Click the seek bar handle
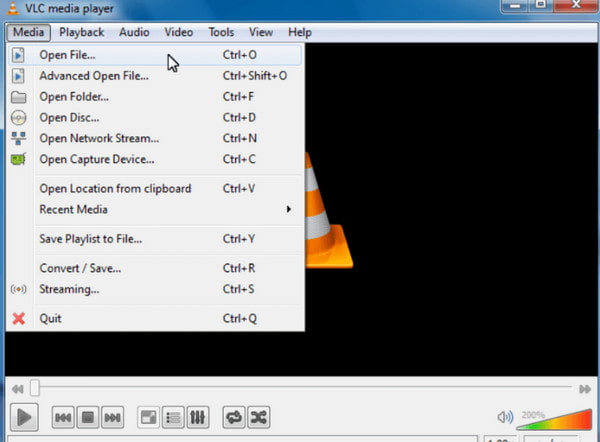600x442 pixels. 35,388
